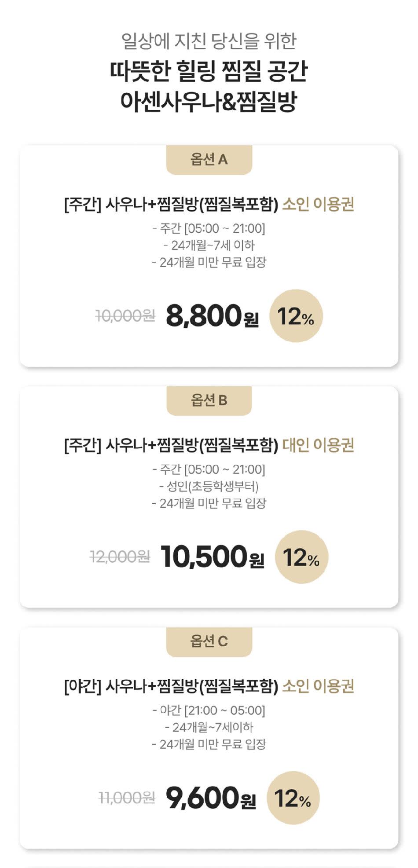This screenshot has width=418, height=868.
Task: Select the 옵션 B label tag
Action: (209, 400)
